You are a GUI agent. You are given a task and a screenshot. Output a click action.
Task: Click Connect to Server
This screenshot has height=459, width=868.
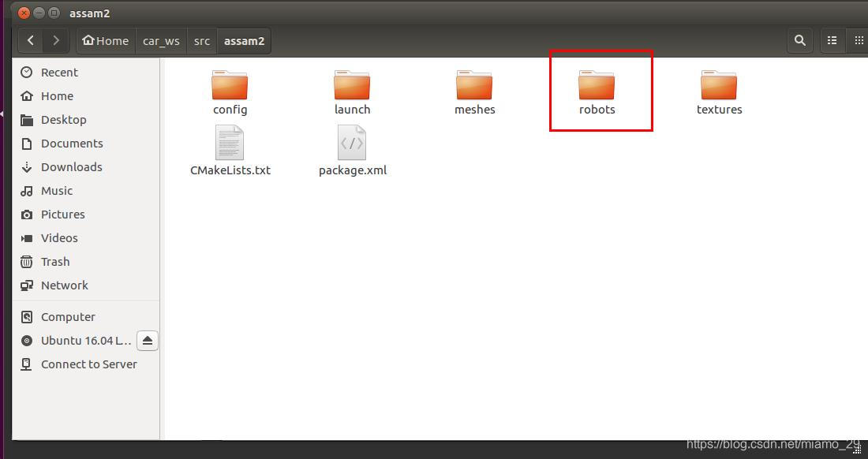coord(86,364)
